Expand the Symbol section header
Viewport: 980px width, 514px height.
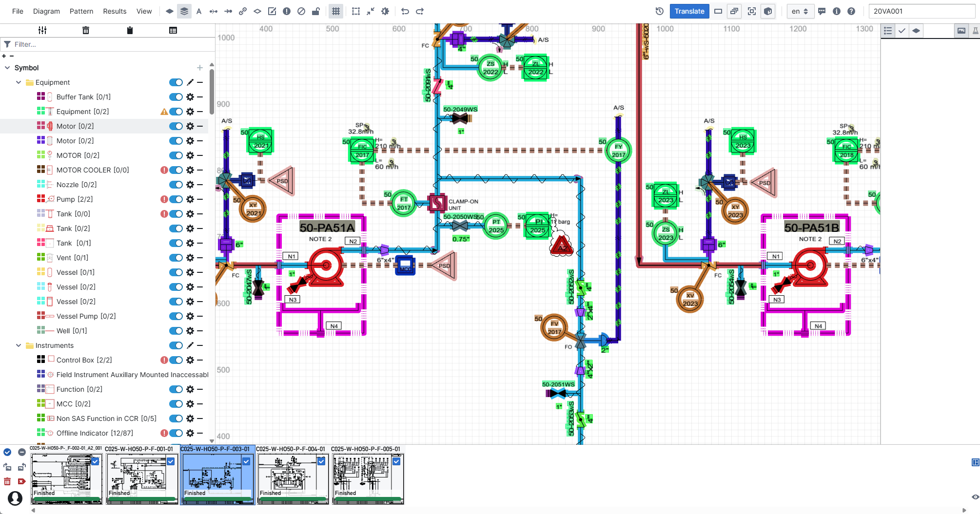7,67
